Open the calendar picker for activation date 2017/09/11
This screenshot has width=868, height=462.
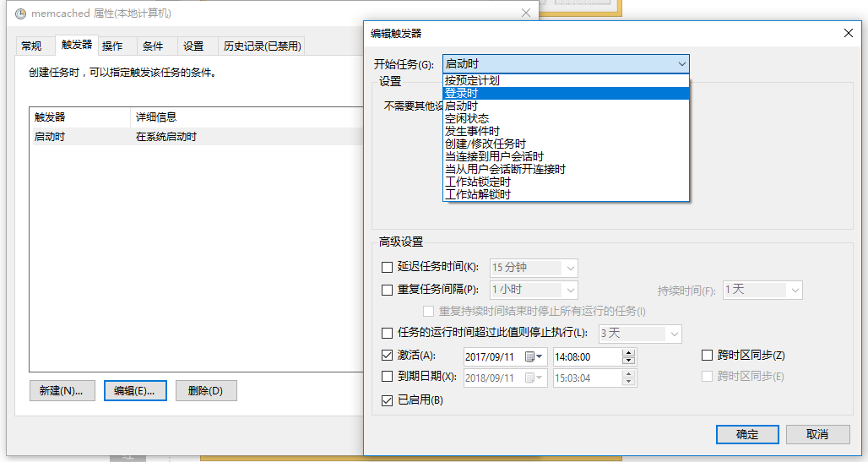(x=534, y=356)
